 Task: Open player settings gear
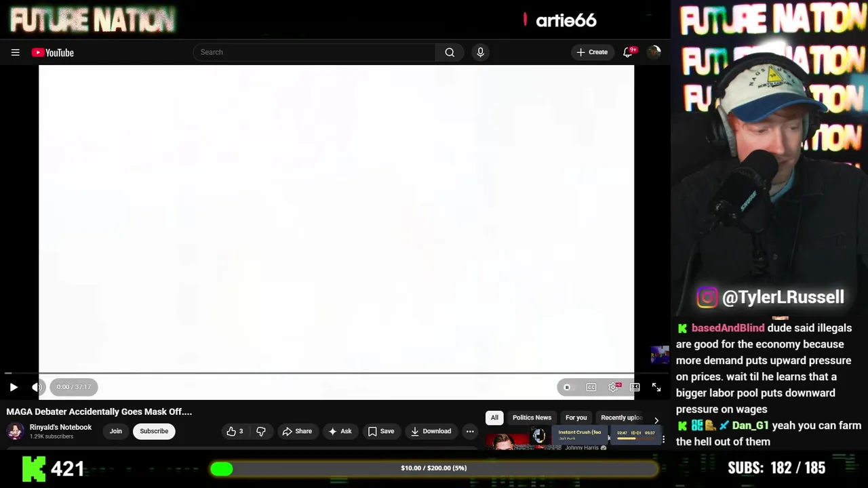614,387
